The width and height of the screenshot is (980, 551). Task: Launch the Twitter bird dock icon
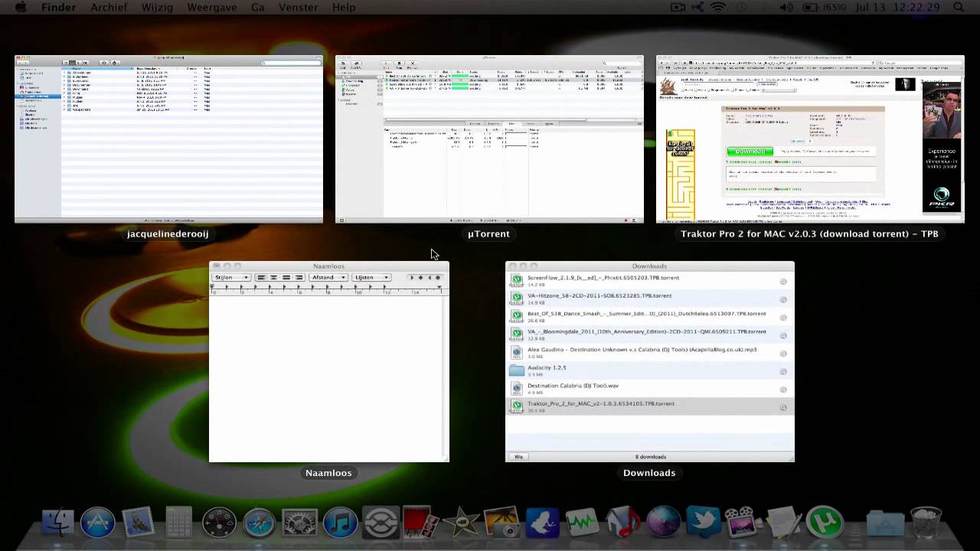[x=703, y=523]
